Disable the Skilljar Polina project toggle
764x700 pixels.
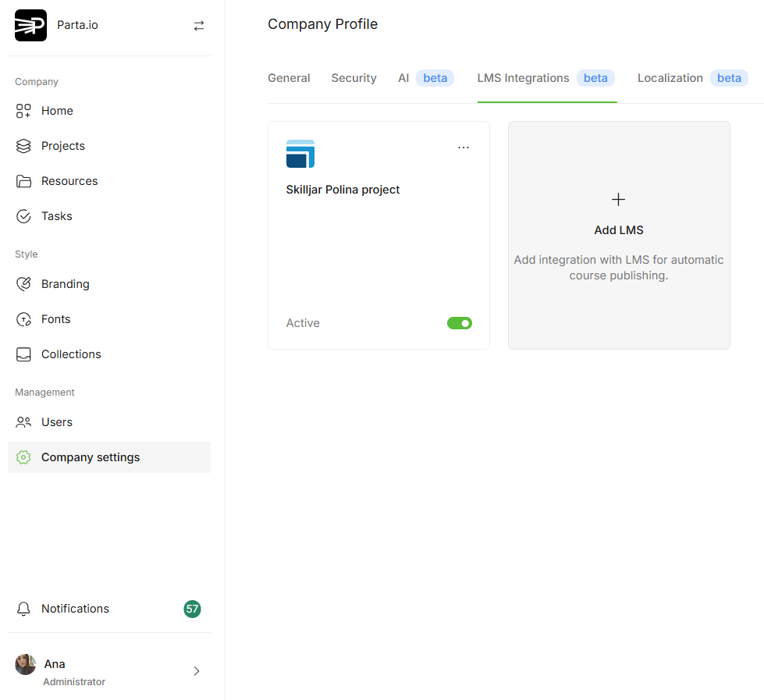(x=459, y=323)
